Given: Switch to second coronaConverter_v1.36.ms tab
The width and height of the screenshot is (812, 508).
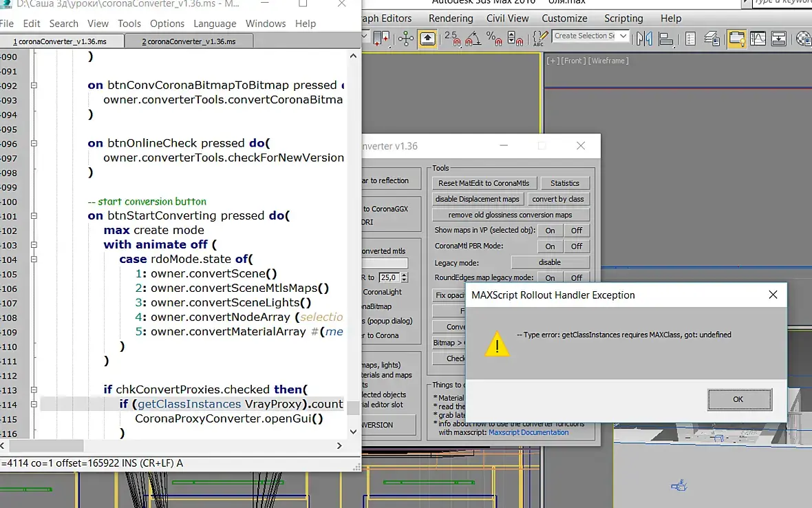Looking at the screenshot, I should 189,41.
